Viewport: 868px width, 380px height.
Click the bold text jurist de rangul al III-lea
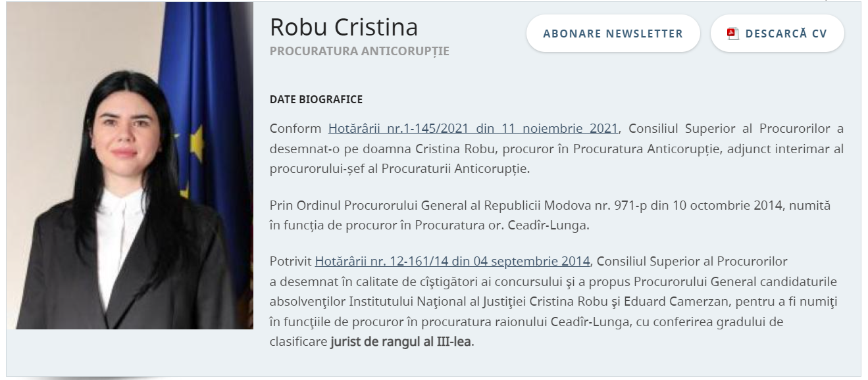coord(401,342)
